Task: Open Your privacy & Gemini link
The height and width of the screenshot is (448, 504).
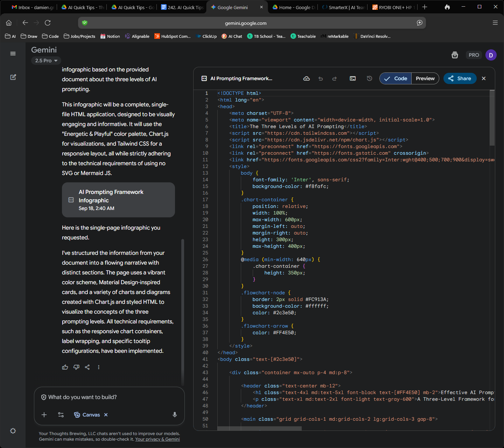Action: coord(157,439)
